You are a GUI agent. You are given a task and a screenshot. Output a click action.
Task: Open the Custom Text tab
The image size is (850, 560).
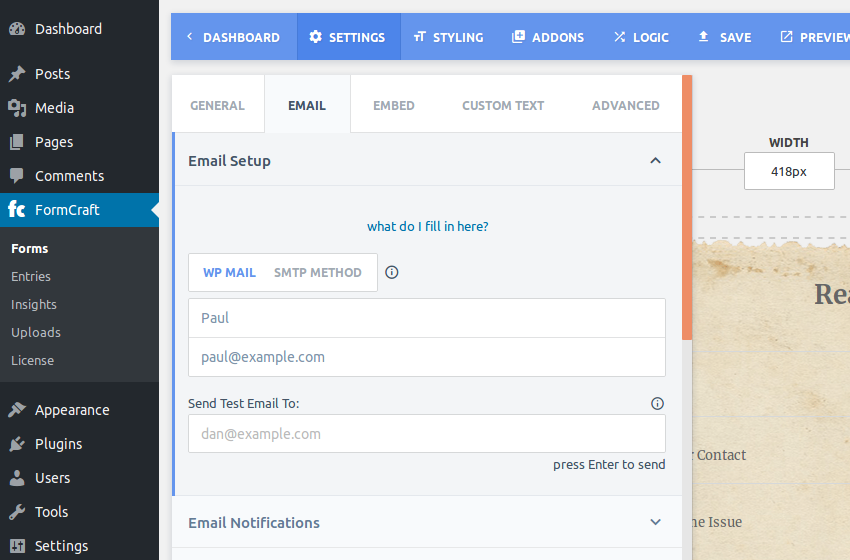coord(503,106)
